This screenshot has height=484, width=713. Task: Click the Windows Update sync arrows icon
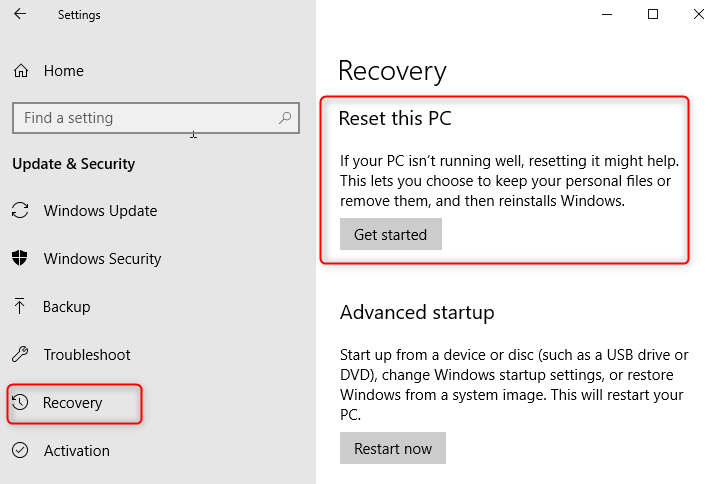click(20, 211)
